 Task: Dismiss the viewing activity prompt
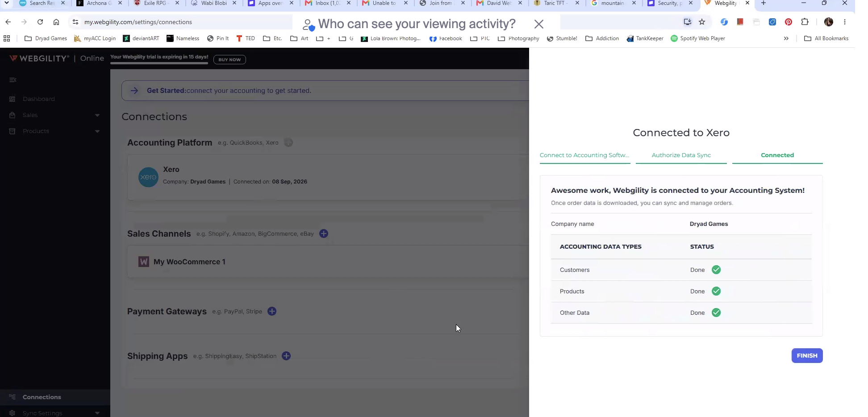point(539,24)
